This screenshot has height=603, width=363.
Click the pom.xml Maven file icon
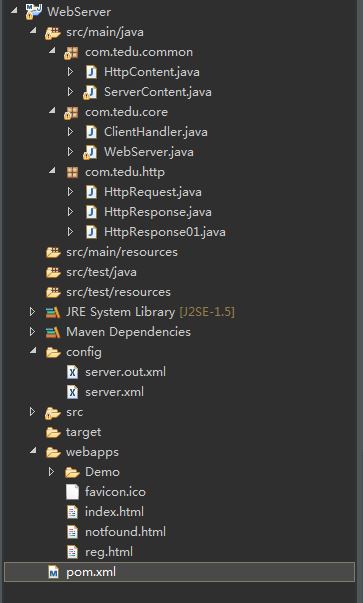pos(53,572)
